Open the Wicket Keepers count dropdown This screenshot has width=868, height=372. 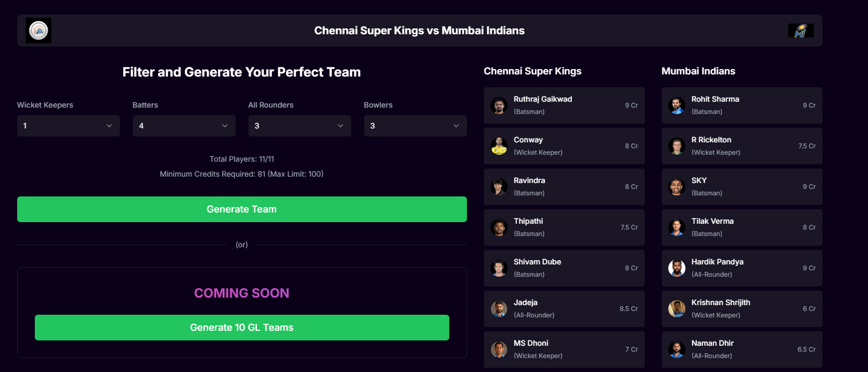tap(69, 126)
